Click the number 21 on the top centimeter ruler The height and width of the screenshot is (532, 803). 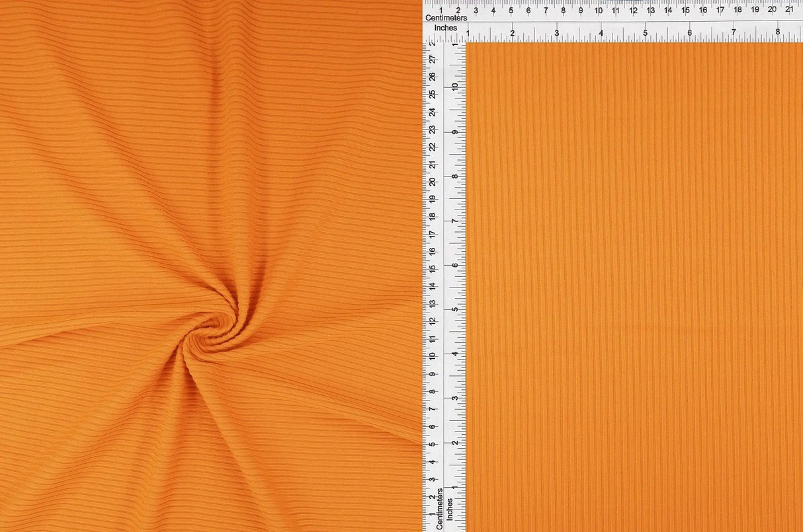789,9
